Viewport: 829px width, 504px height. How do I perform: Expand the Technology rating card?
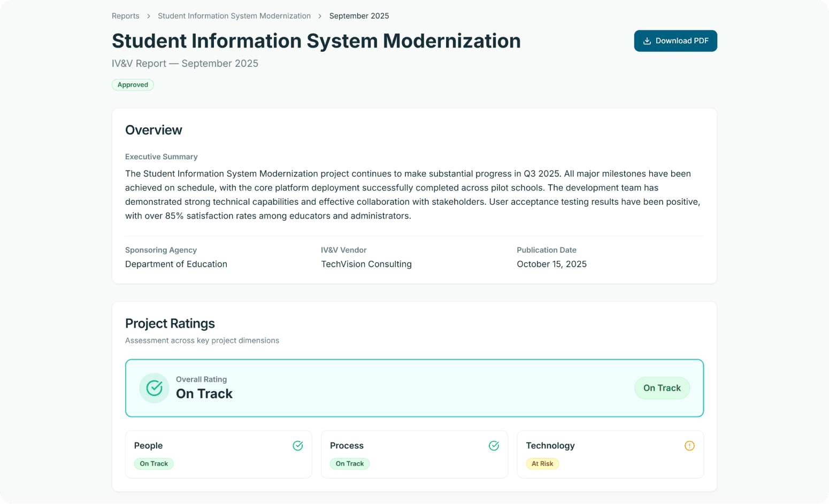[x=610, y=454]
